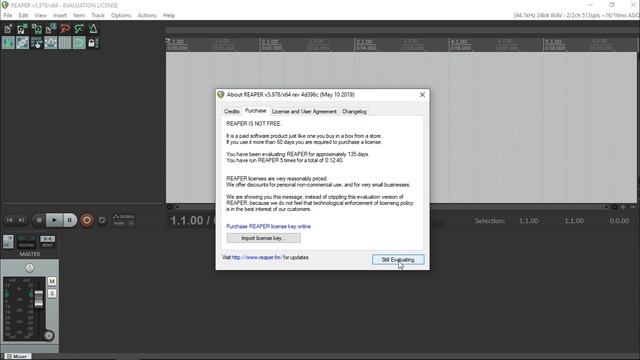
Task: Click the go to project start transport button
Action: coord(9,220)
